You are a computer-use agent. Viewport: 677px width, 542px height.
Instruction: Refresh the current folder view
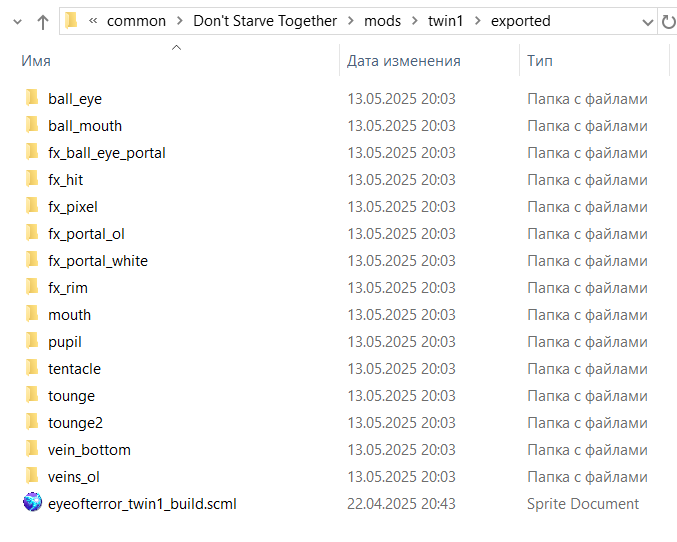pos(667,21)
